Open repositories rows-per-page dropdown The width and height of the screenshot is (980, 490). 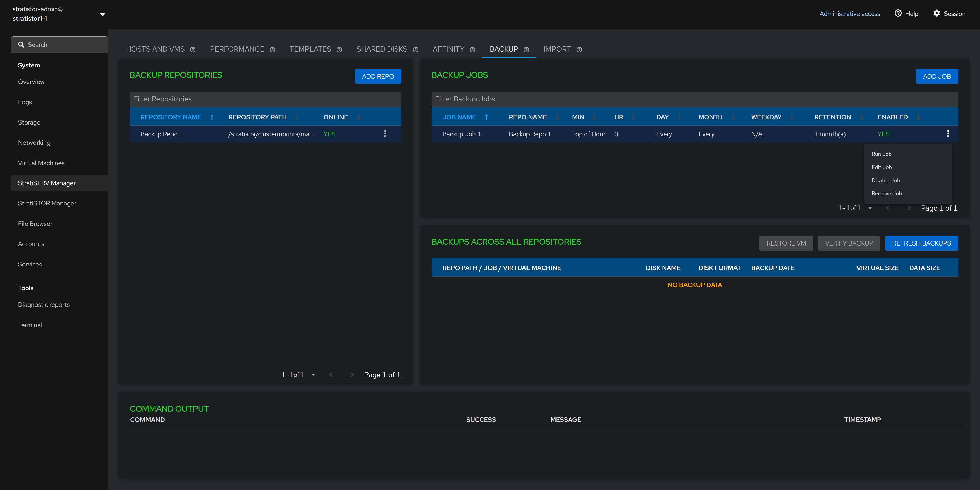click(x=313, y=375)
